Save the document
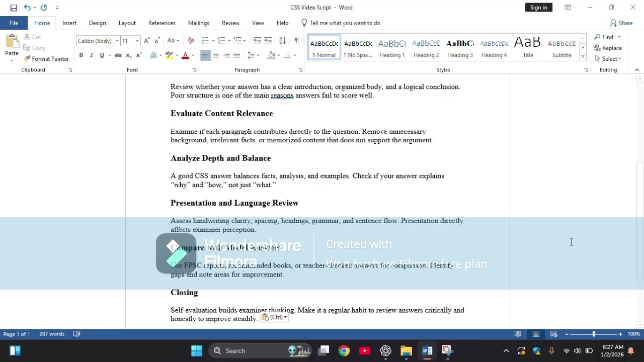Viewport: 644px width, 362px height. (14, 8)
